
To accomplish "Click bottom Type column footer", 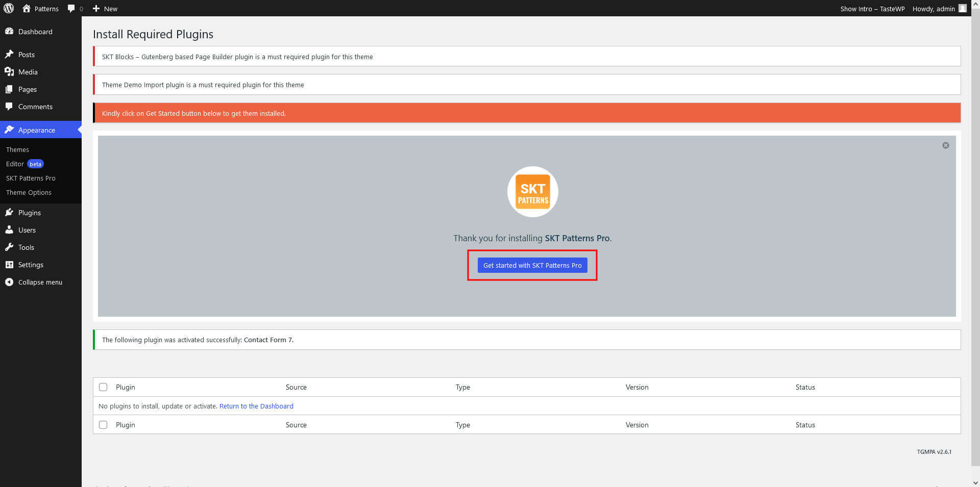I will click(463, 425).
